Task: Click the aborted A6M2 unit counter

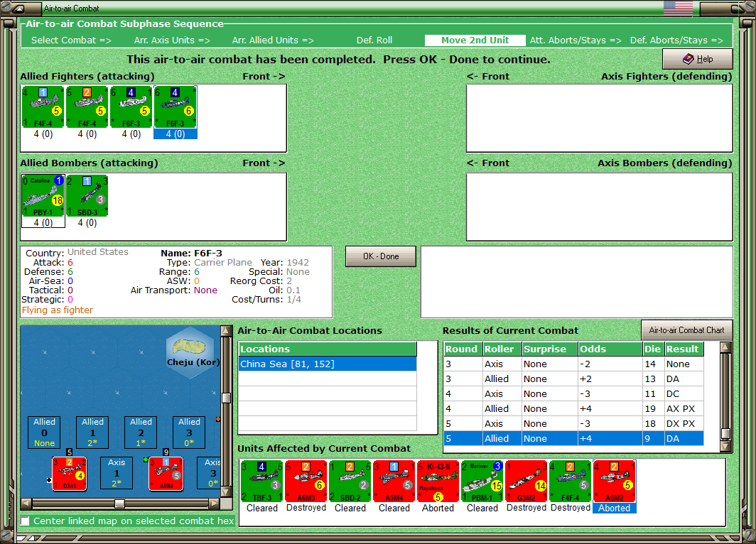Action: pyautogui.click(x=614, y=482)
